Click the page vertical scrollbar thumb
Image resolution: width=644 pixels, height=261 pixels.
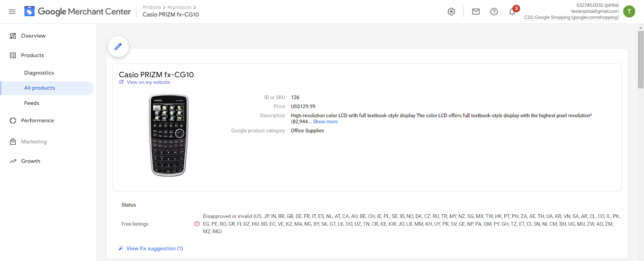pos(641,60)
